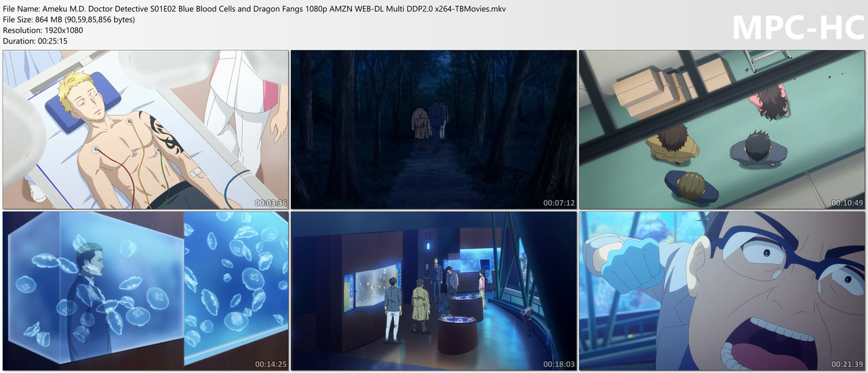Click the 00:10:49 timestamp label

tap(848, 203)
